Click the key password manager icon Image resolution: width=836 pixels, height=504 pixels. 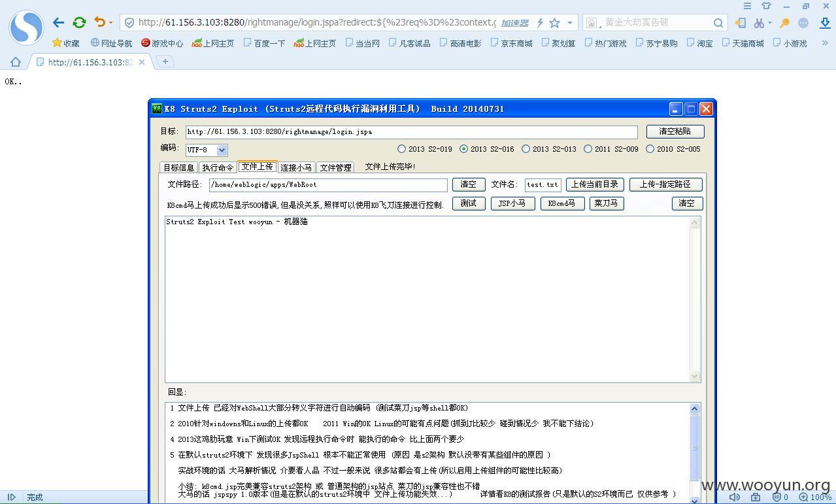[x=784, y=23]
